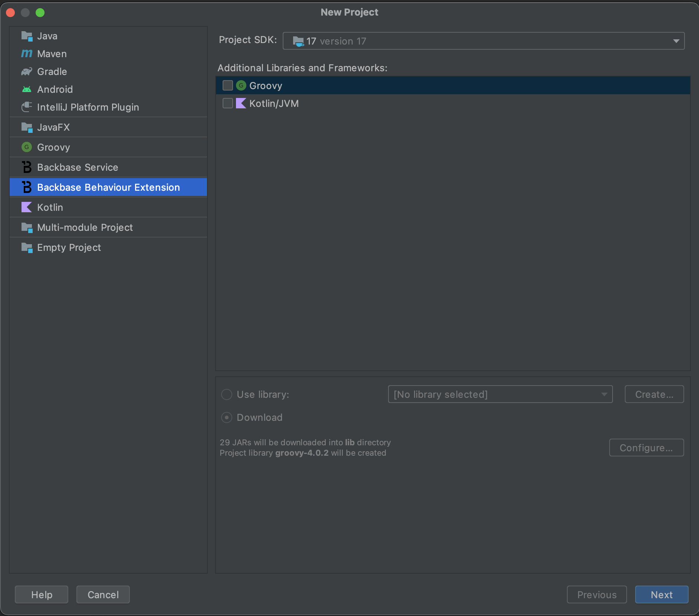Click the red window close button
699x616 pixels.
(x=10, y=13)
